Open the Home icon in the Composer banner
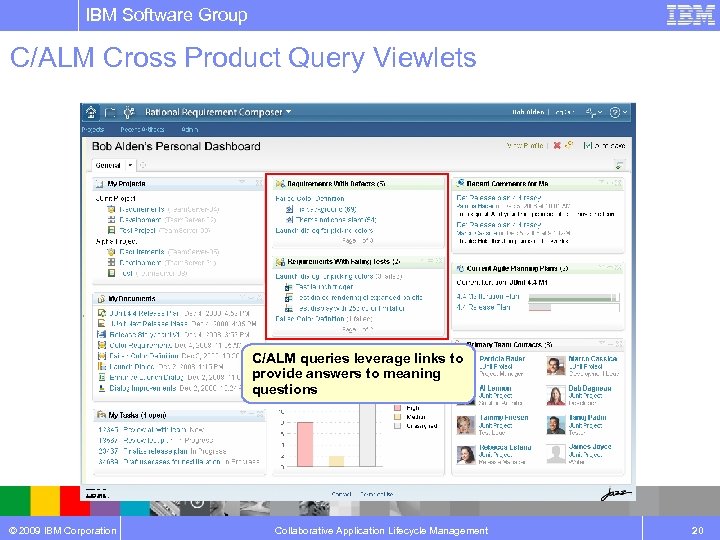 (x=91, y=112)
